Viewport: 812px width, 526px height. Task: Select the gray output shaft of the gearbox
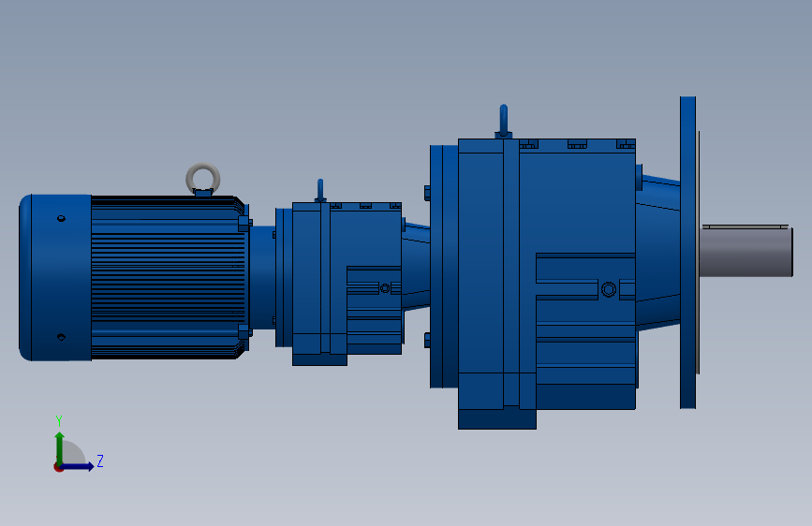click(746, 253)
